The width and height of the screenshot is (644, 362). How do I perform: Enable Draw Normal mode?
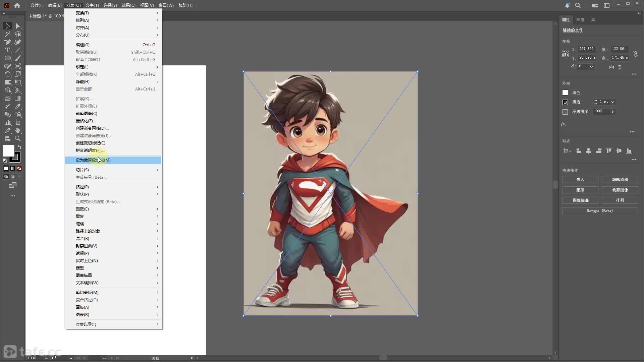(6, 177)
